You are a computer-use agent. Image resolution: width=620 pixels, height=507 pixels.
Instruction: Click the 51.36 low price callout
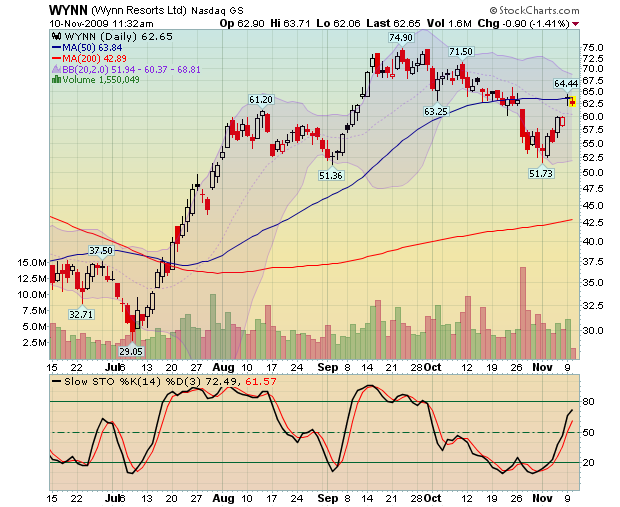tap(331, 175)
